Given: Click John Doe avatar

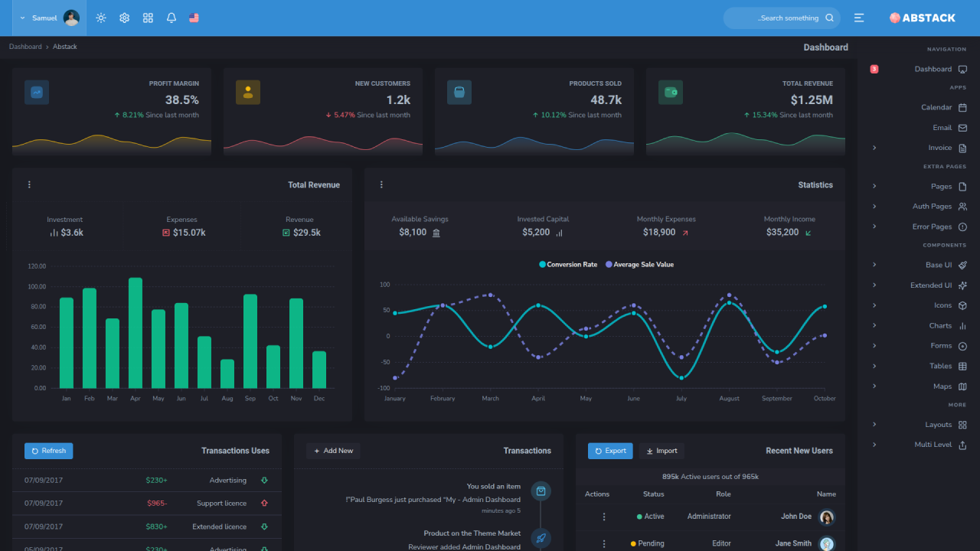Looking at the screenshot, I should 827,517.
